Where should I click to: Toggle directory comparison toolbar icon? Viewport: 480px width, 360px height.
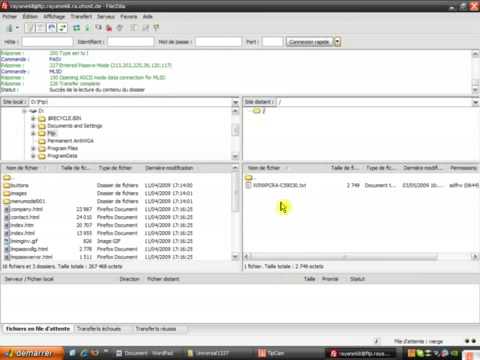tap(145, 28)
